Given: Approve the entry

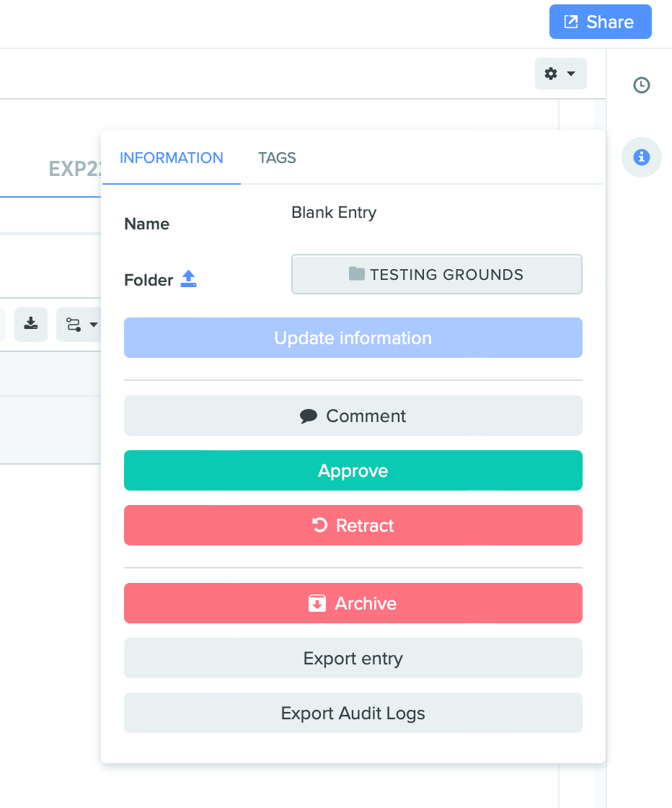Looking at the screenshot, I should (353, 470).
